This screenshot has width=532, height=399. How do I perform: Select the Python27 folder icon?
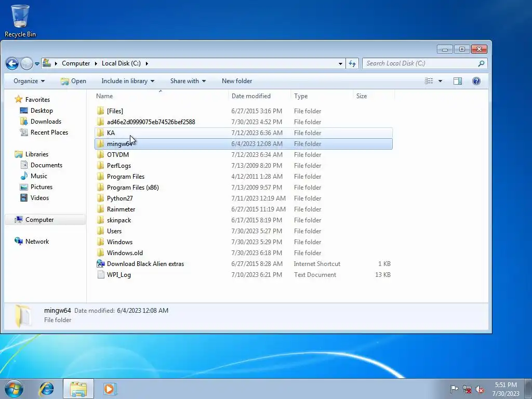tap(100, 198)
